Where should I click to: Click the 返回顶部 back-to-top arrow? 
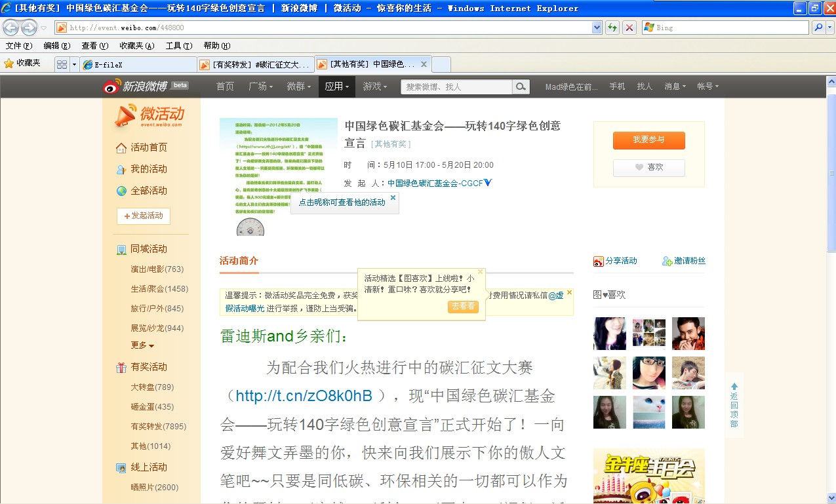734,387
